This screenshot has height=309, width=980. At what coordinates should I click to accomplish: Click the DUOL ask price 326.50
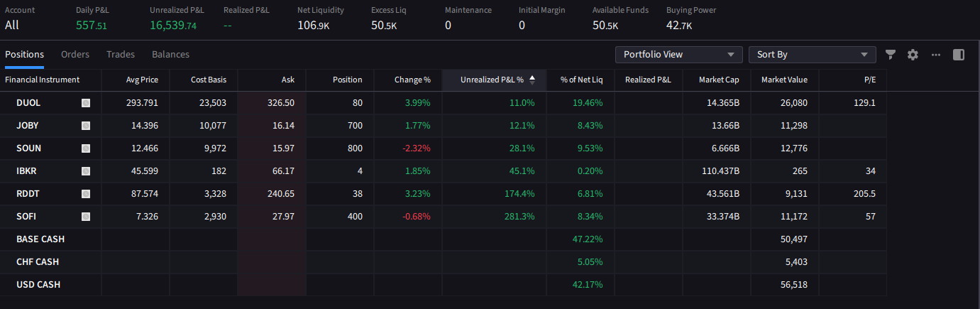pyautogui.click(x=282, y=103)
